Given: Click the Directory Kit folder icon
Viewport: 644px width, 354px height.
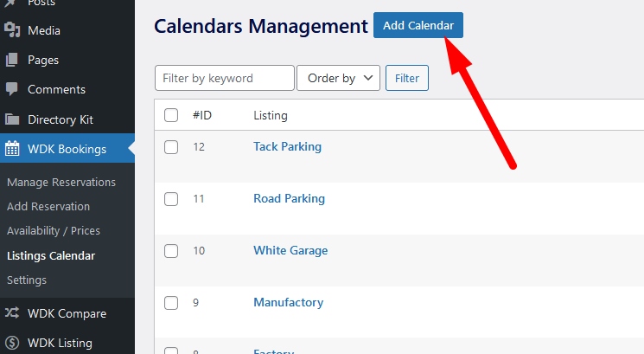Looking at the screenshot, I should 12,119.
